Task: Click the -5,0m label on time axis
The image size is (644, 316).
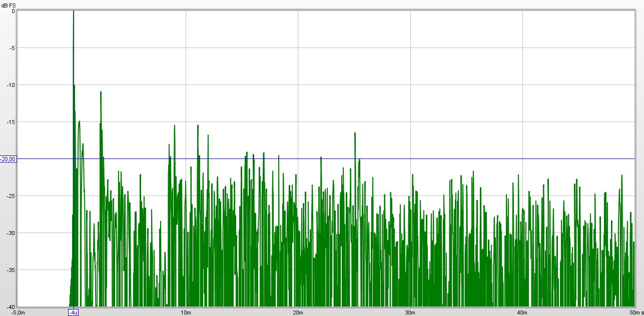Action: (18, 312)
